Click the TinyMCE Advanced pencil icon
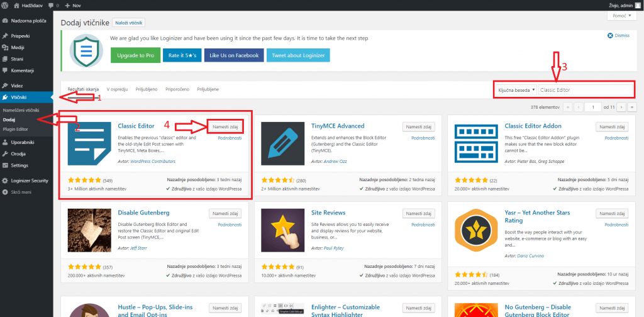 pyautogui.click(x=283, y=143)
